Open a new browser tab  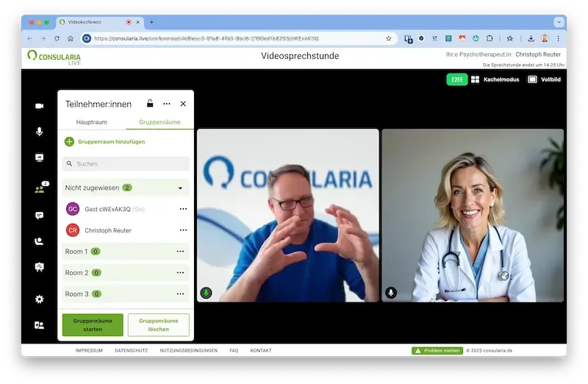click(x=151, y=22)
